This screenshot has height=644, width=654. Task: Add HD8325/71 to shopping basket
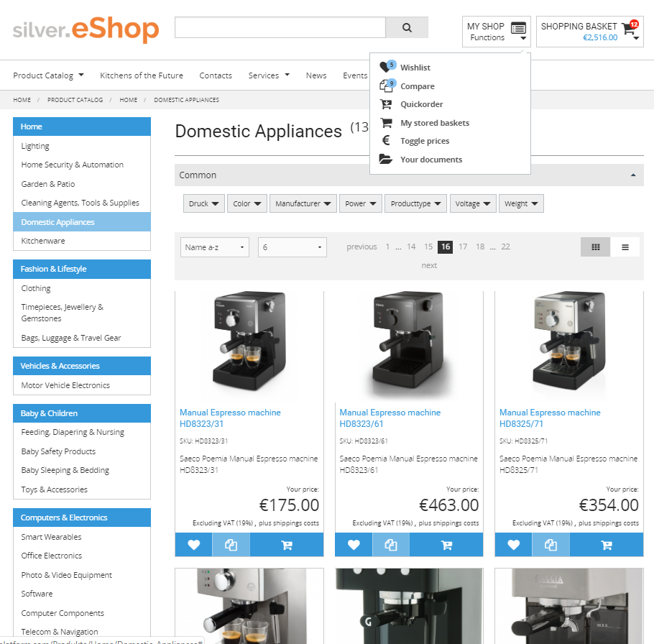(x=607, y=545)
